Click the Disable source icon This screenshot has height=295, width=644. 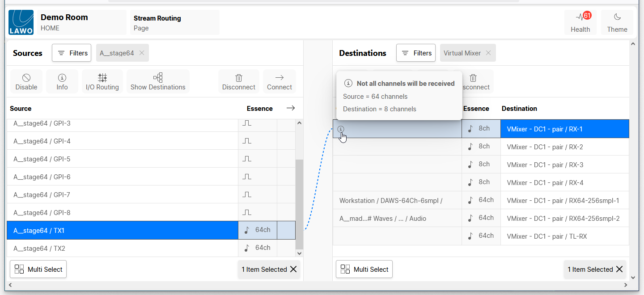pyautogui.click(x=26, y=82)
